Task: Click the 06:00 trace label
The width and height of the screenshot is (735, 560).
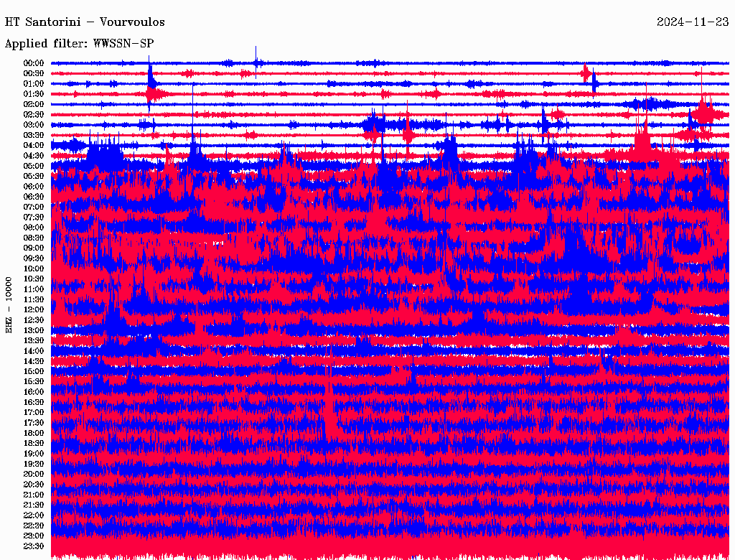Action: coord(34,187)
